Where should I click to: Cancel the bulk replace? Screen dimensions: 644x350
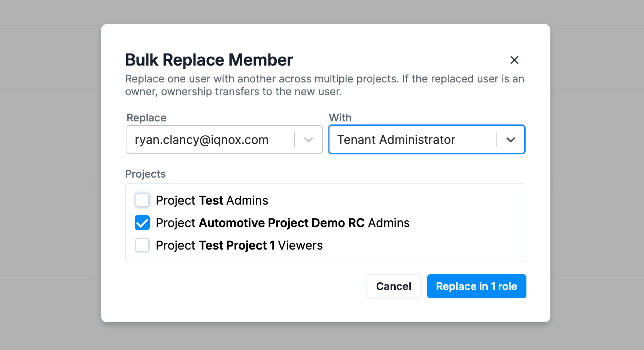pyautogui.click(x=394, y=286)
